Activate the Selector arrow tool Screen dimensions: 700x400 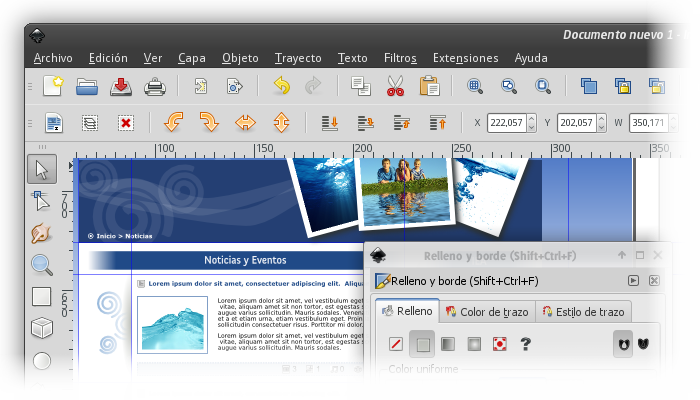pyautogui.click(x=42, y=170)
